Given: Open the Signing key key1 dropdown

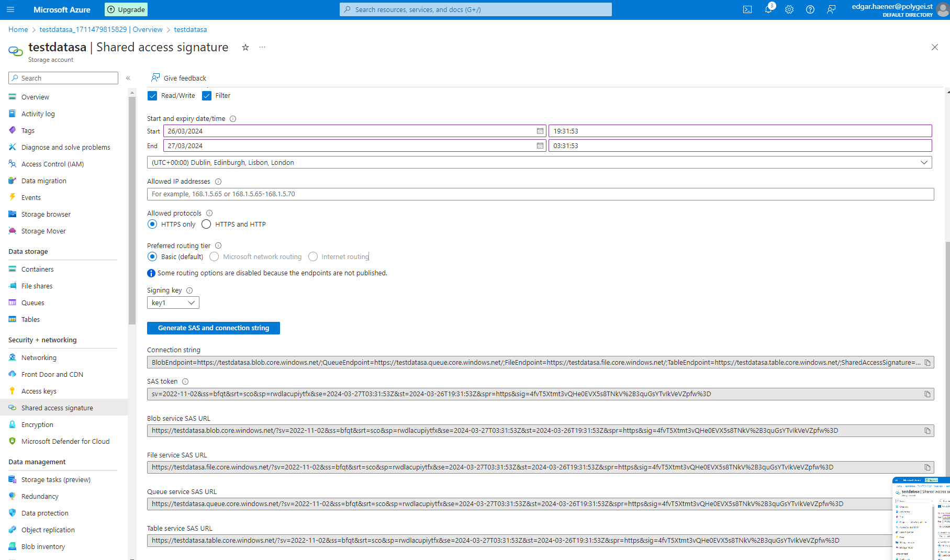Looking at the screenshot, I should (x=173, y=303).
